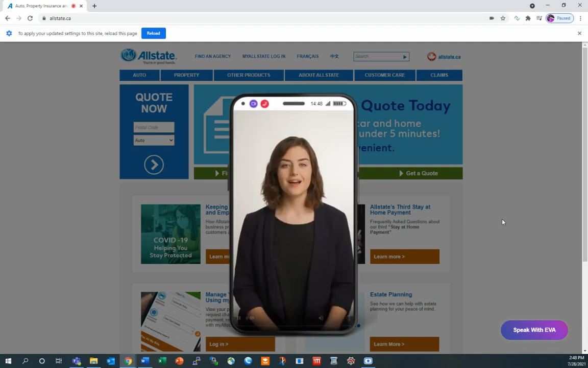
Task: Open the Find an Agency link
Action: (213, 56)
